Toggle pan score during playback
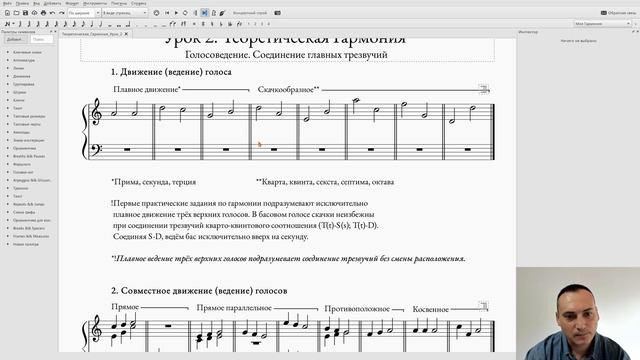 click(204, 13)
